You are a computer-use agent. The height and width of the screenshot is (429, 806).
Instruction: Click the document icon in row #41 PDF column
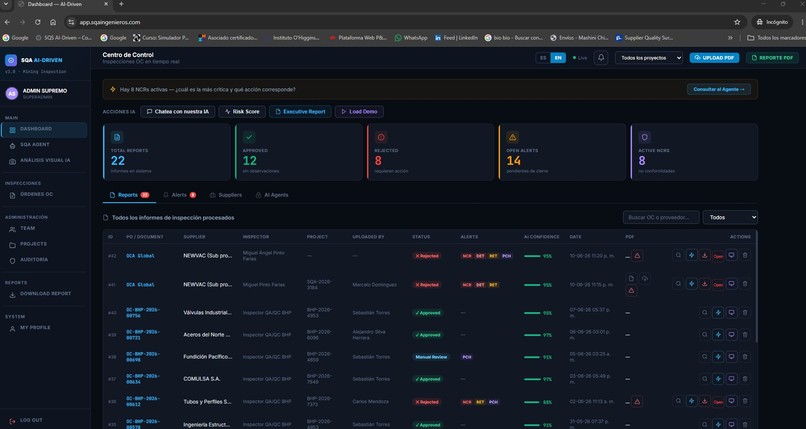631,278
